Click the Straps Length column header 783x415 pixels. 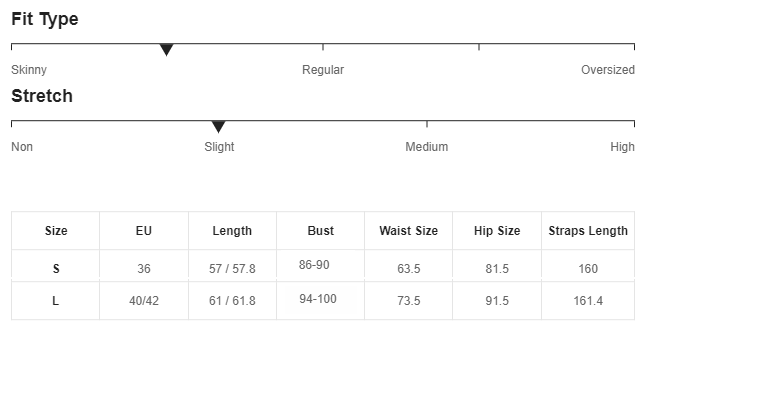(588, 231)
